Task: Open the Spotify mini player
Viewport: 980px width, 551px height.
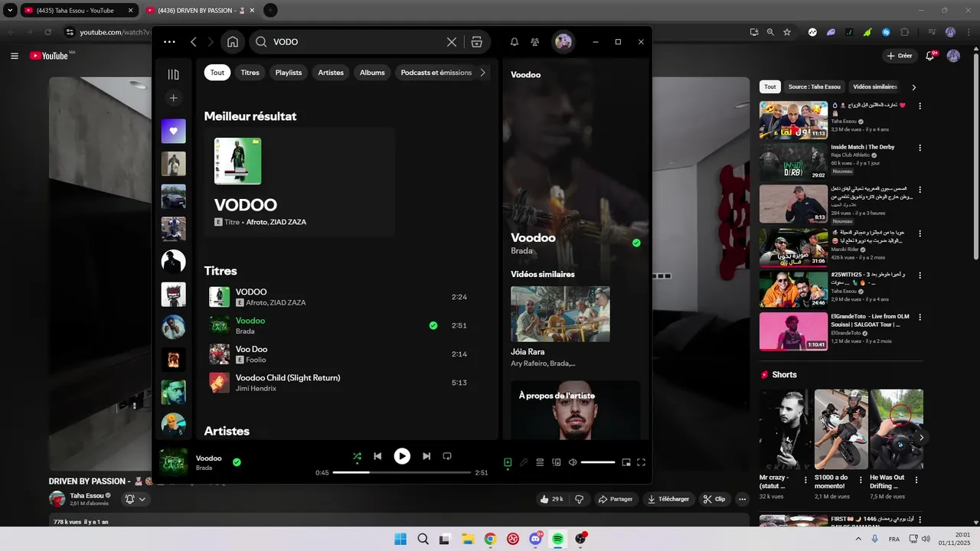Action: point(626,462)
